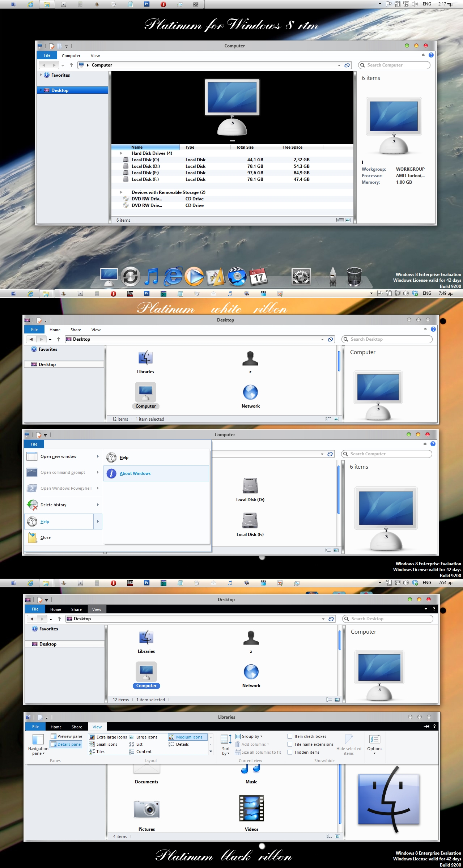Choose About Windows in Help submenu

[156, 473]
